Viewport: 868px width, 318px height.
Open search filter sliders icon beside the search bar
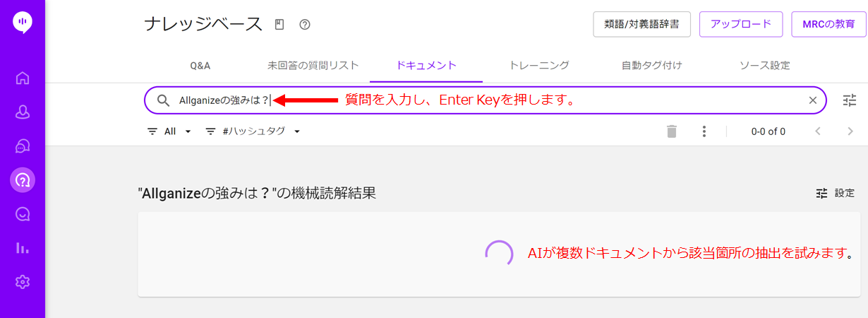tap(850, 100)
